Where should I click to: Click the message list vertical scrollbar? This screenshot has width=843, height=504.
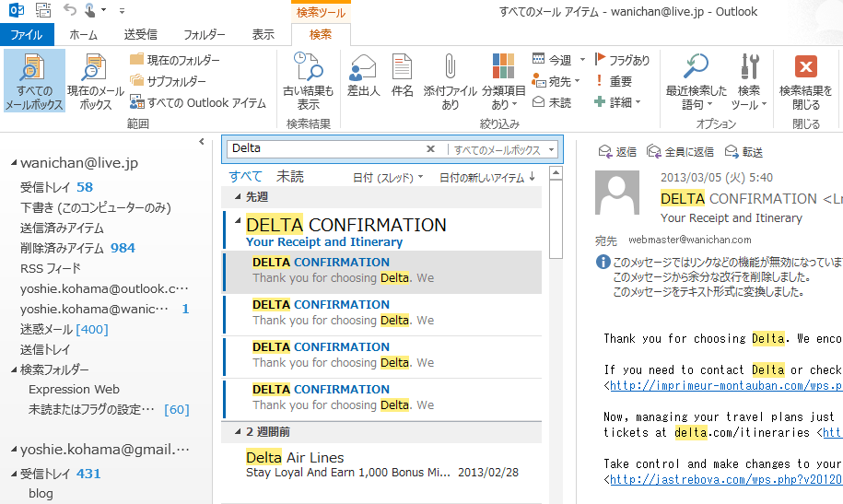click(555, 221)
